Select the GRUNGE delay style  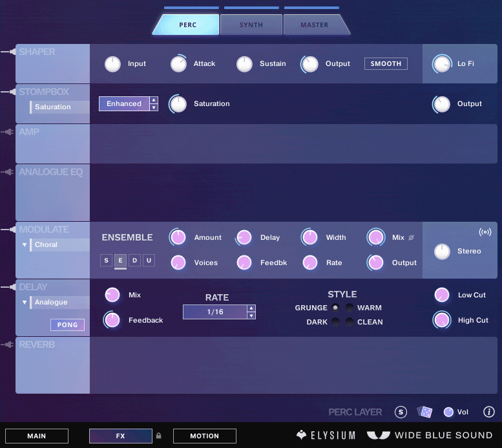(x=335, y=308)
